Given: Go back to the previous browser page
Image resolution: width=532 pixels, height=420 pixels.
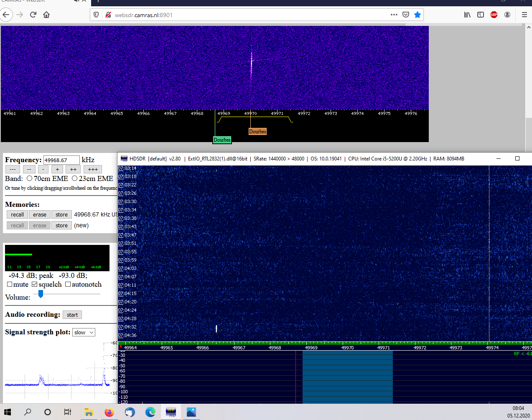Looking at the screenshot, I should pos(6,15).
